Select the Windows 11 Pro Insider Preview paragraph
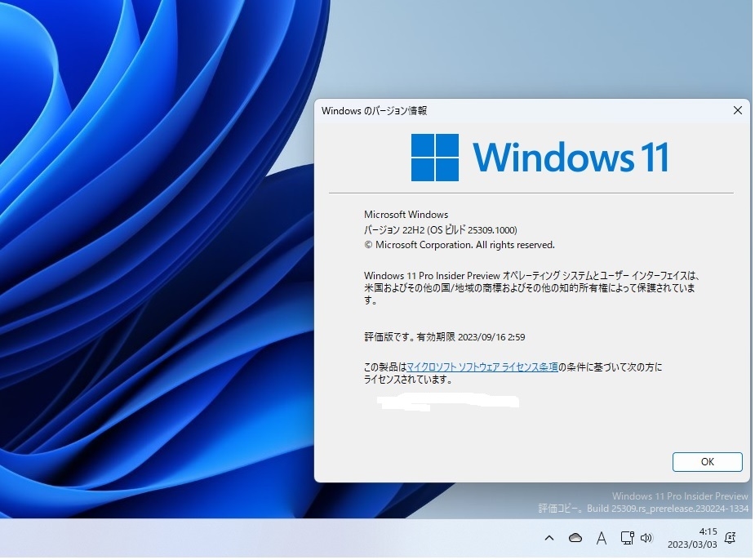The image size is (755, 560). click(x=531, y=288)
